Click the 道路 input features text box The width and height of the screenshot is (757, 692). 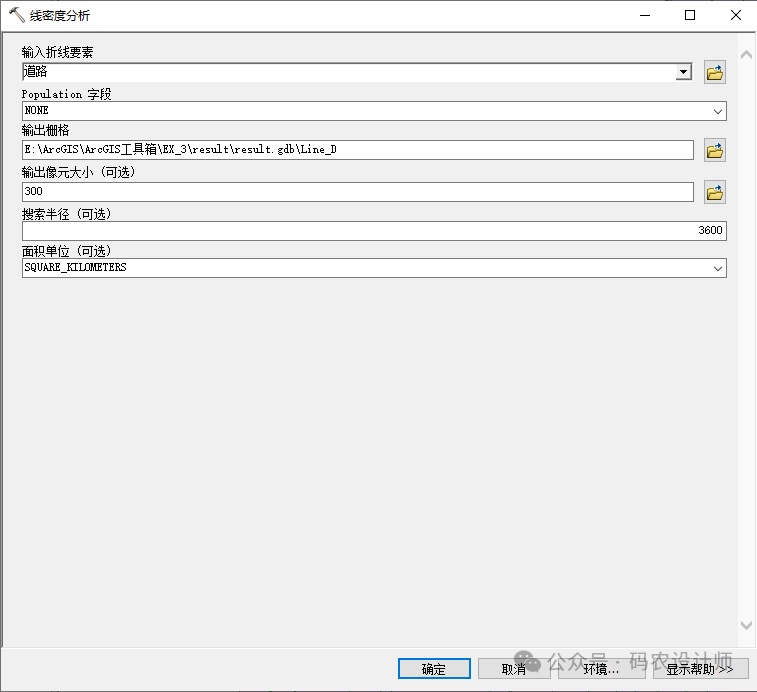tap(348, 72)
